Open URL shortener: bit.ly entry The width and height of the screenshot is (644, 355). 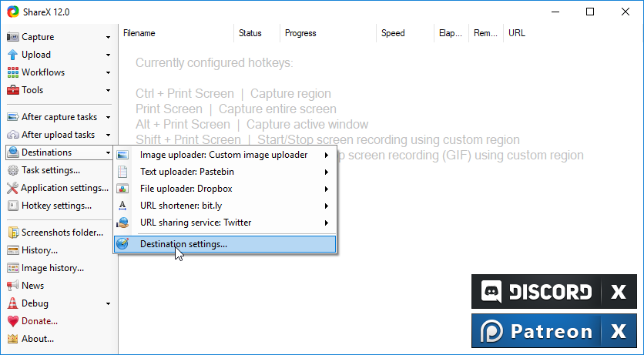[x=225, y=206]
